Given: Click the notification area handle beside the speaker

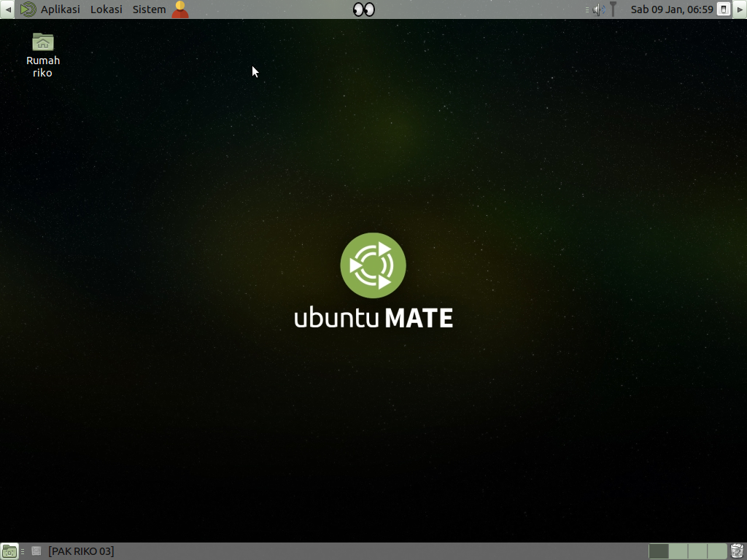Looking at the screenshot, I should coord(587,9).
